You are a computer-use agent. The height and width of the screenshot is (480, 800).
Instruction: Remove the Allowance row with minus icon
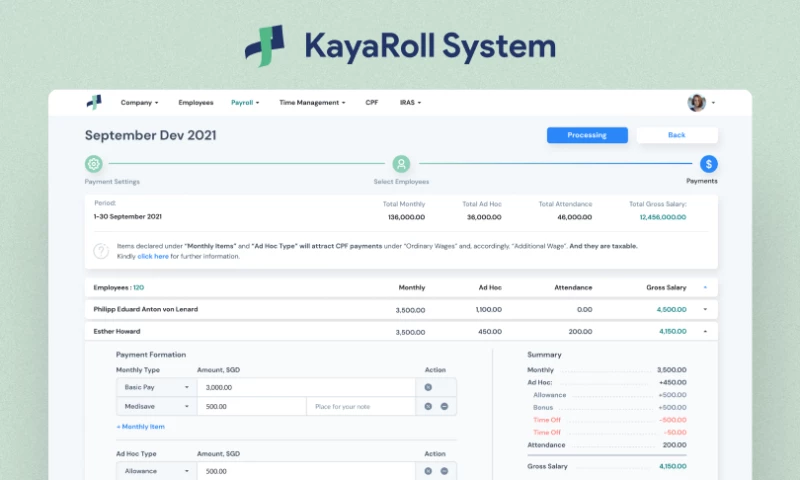(444, 471)
